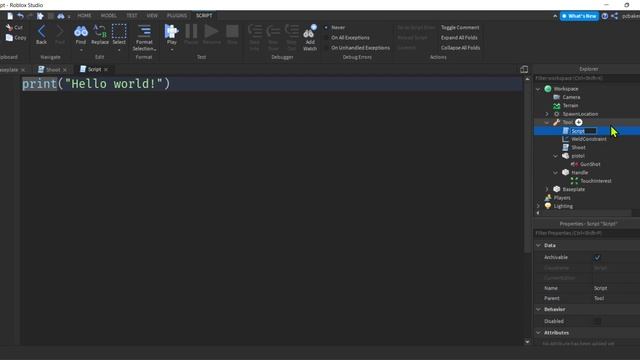
Task: Click the Workspace globe icon
Action: (548, 89)
